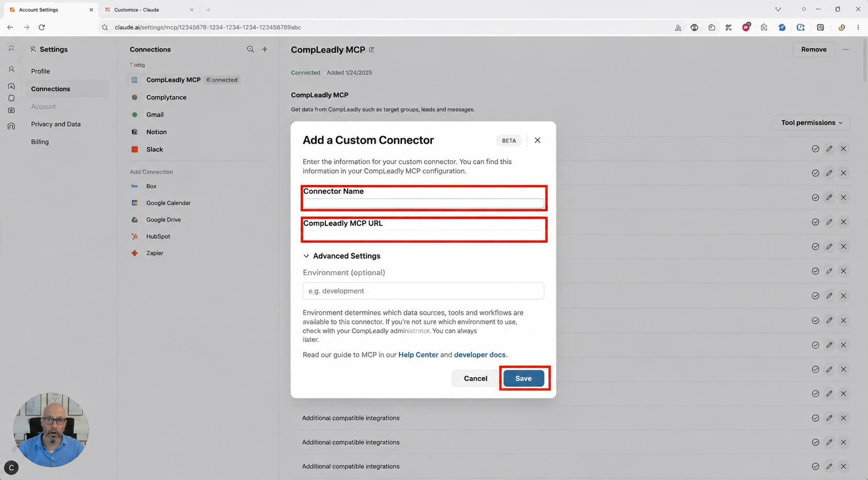Click the green "Connected" status above the description
This screenshot has width=868, height=480.
pyautogui.click(x=305, y=73)
